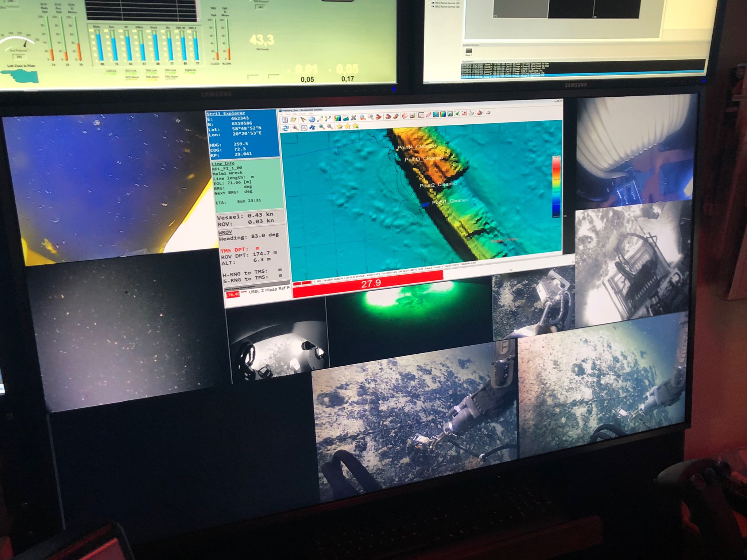Click the checklist icon in navigation toolbar
The image size is (747, 560).
tap(285, 120)
